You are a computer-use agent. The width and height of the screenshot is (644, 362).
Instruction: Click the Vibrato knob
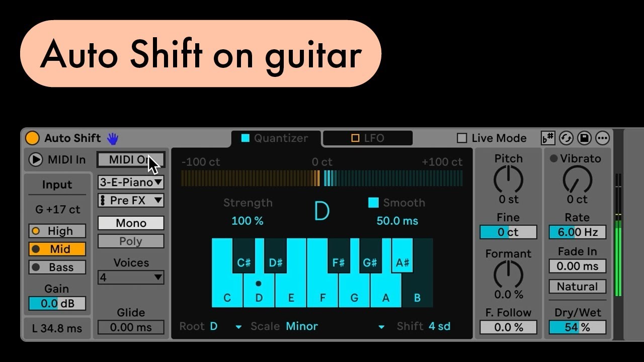pos(577,179)
